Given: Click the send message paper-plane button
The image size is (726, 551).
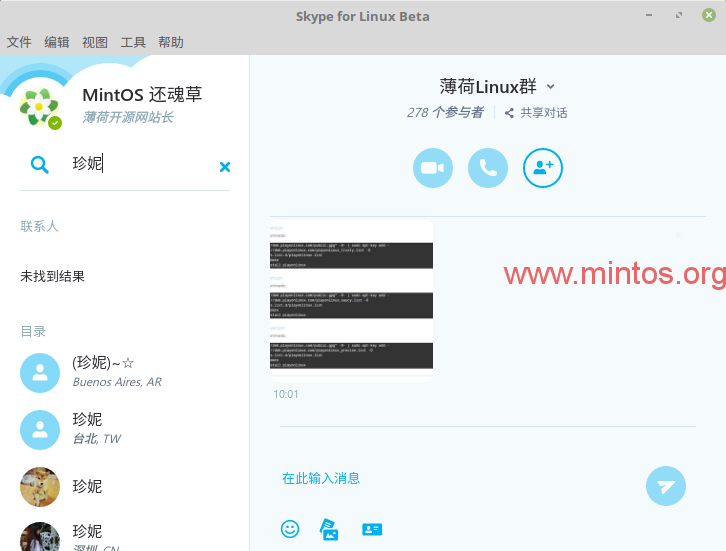Looking at the screenshot, I should coord(665,486).
